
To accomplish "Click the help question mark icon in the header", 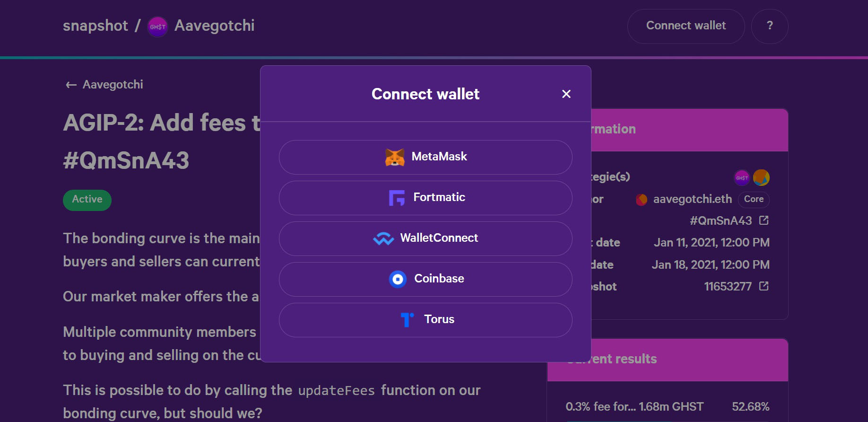I will (x=770, y=26).
